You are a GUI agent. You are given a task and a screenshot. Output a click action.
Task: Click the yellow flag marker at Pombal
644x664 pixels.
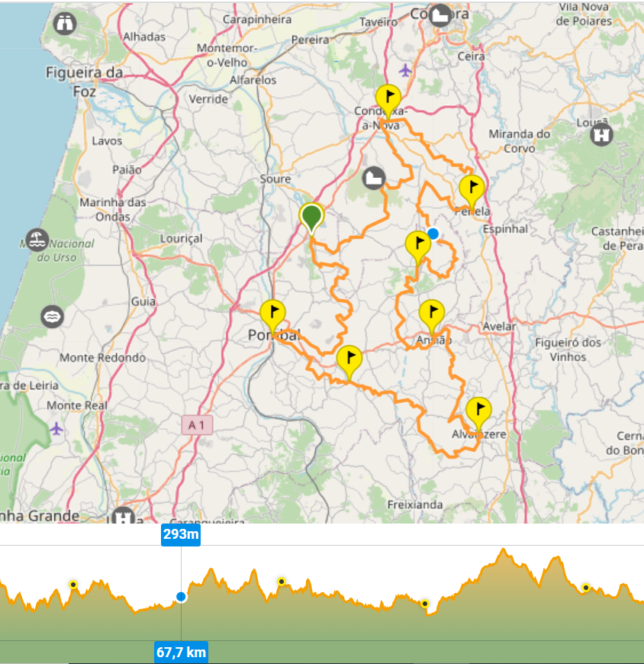tap(272, 314)
